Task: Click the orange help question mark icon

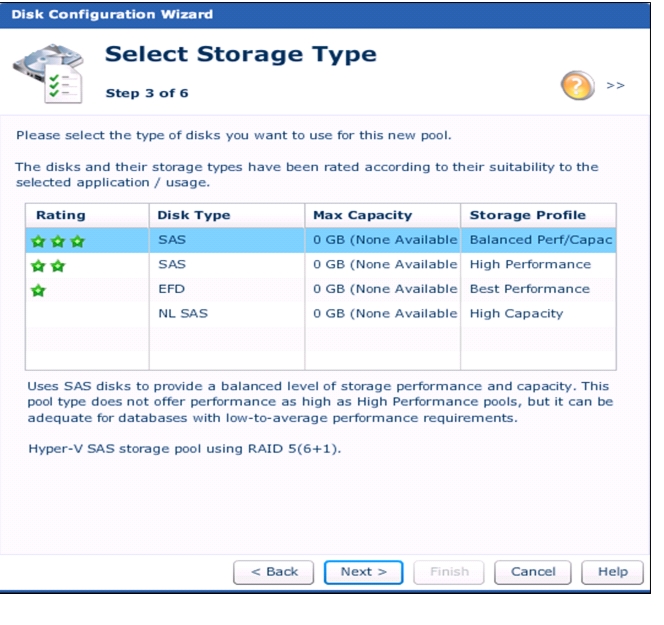Action: [577, 85]
